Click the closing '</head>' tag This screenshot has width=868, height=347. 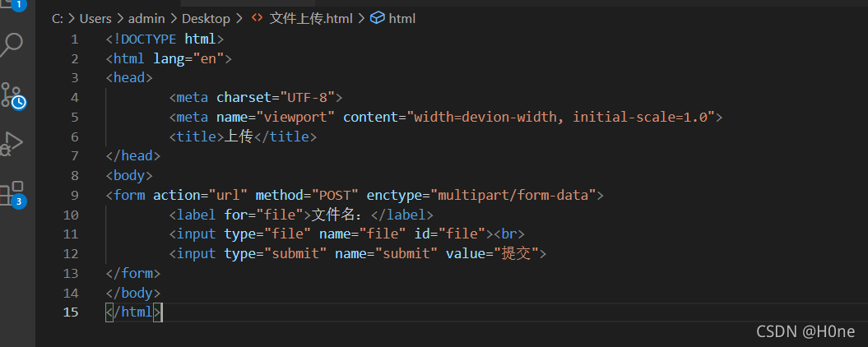(x=132, y=156)
